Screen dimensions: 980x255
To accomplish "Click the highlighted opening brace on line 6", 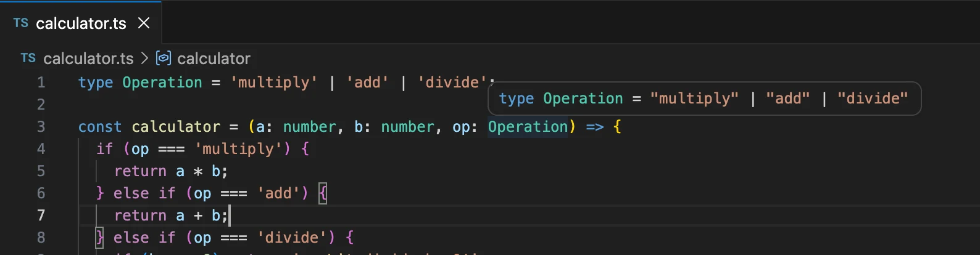I will [x=322, y=193].
